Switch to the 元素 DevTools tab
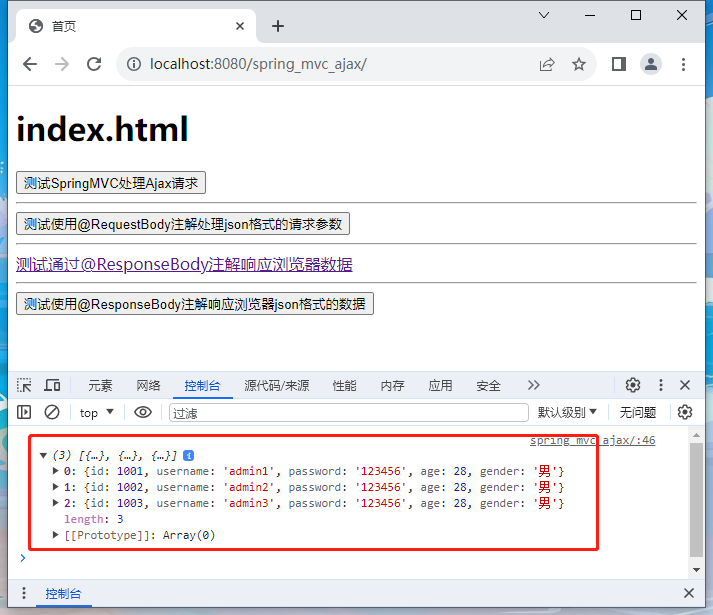 coord(100,386)
